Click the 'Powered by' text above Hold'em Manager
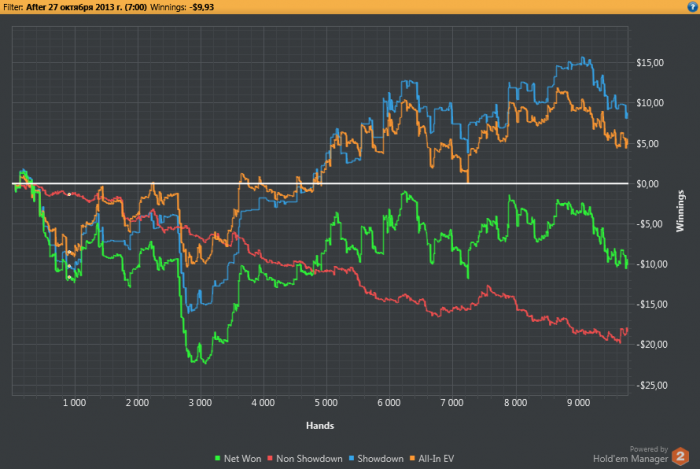The height and width of the screenshot is (469, 700). pos(649,449)
